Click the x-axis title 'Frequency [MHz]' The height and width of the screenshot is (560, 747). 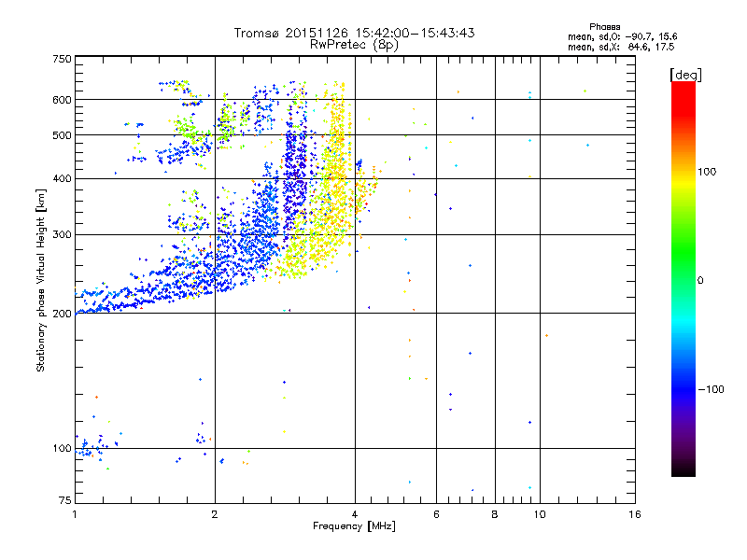point(354,526)
